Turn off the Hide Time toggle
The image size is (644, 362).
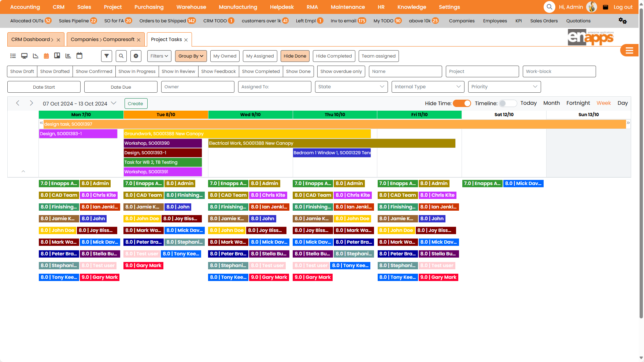(x=462, y=103)
